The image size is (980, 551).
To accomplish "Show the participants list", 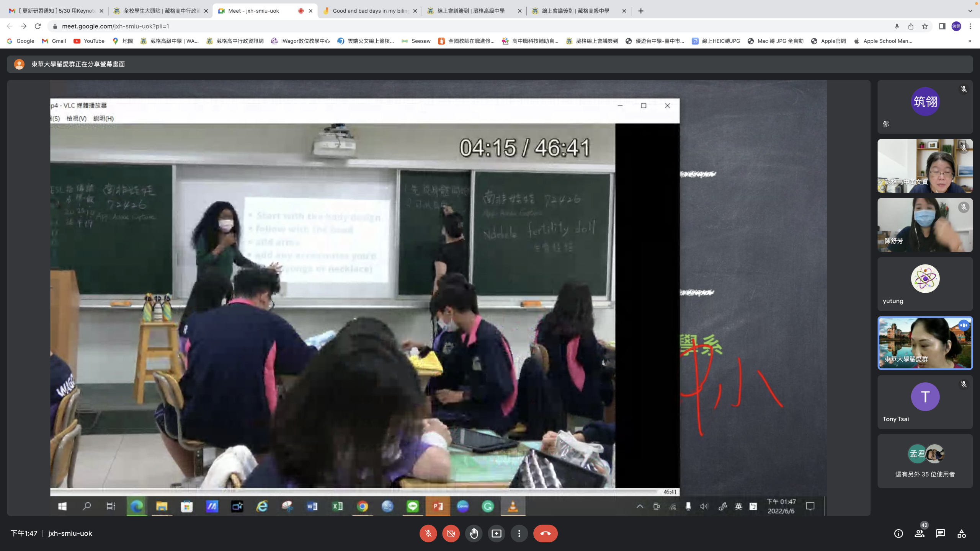I will point(920,533).
